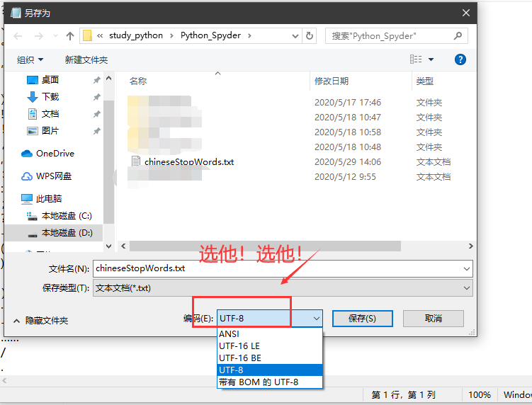Click 100% zoom in Notepad status bar
Image resolution: width=532 pixels, height=405 pixels.
coord(480,395)
